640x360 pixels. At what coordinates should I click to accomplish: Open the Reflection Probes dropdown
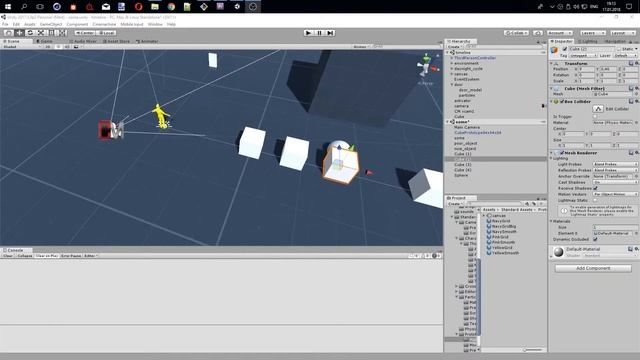615,170
